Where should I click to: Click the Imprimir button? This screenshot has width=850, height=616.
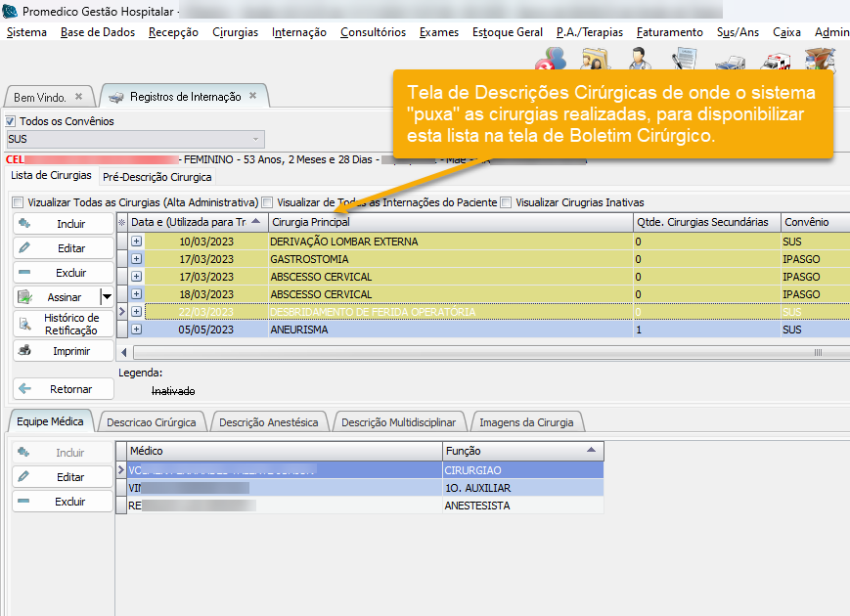(x=63, y=351)
